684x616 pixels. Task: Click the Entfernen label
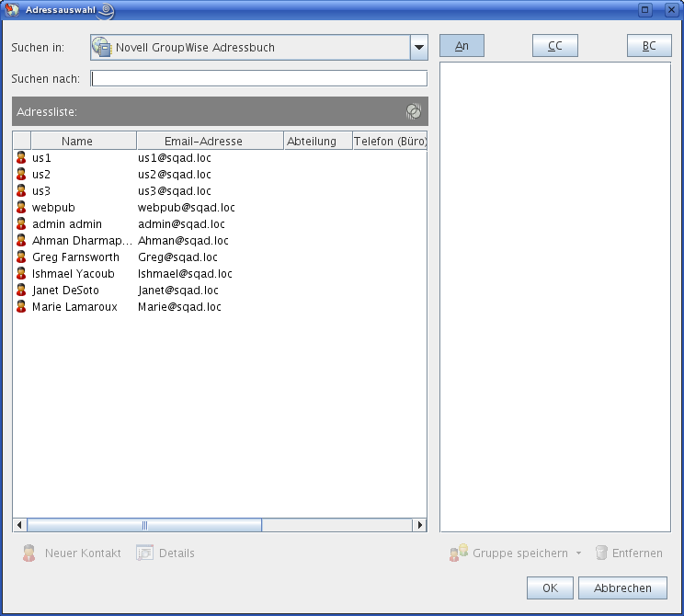[x=637, y=553]
